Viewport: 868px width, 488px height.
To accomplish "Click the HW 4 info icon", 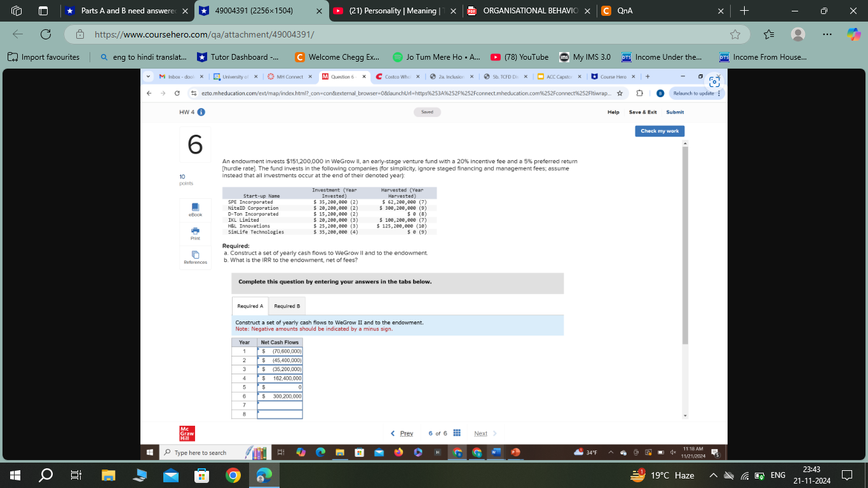I will click(201, 112).
